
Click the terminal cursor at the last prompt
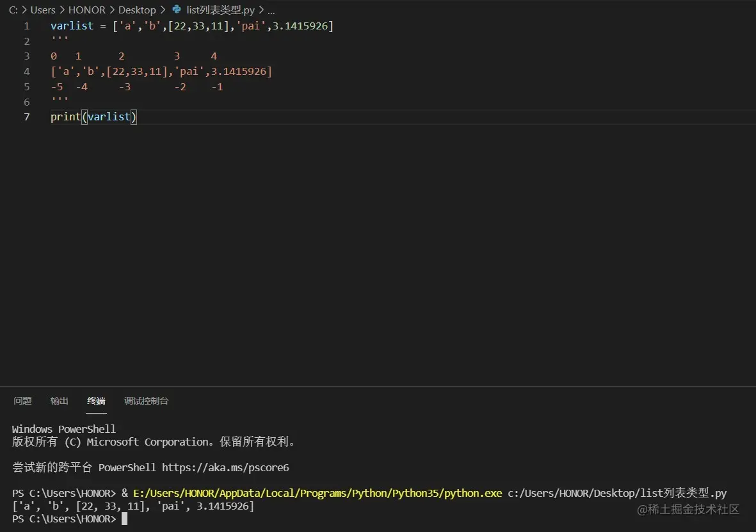tap(124, 519)
